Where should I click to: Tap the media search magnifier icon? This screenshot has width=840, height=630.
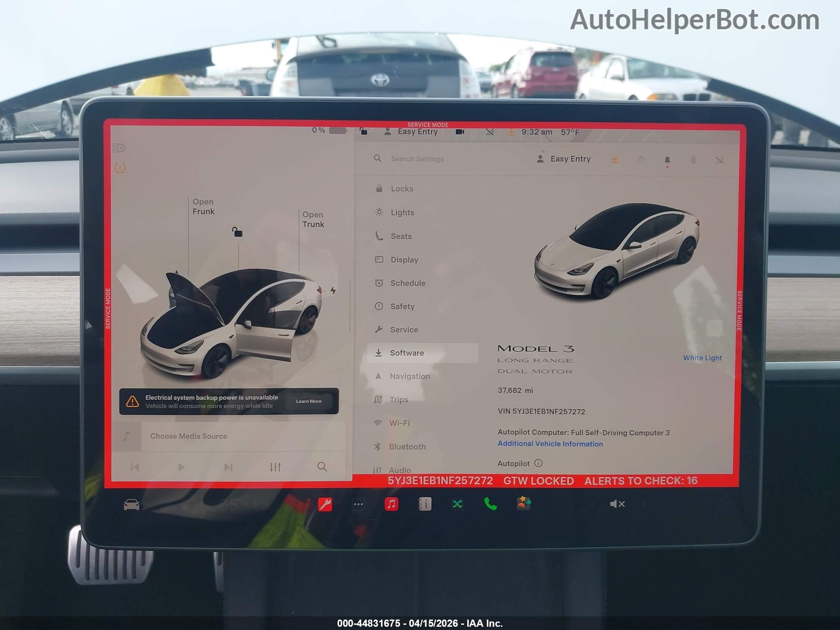(322, 466)
